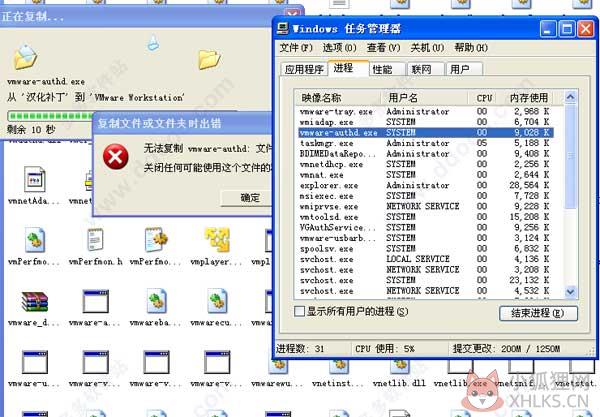This screenshot has width=600, height=417.
Task: Click the 结束进程 button
Action: 538,313
